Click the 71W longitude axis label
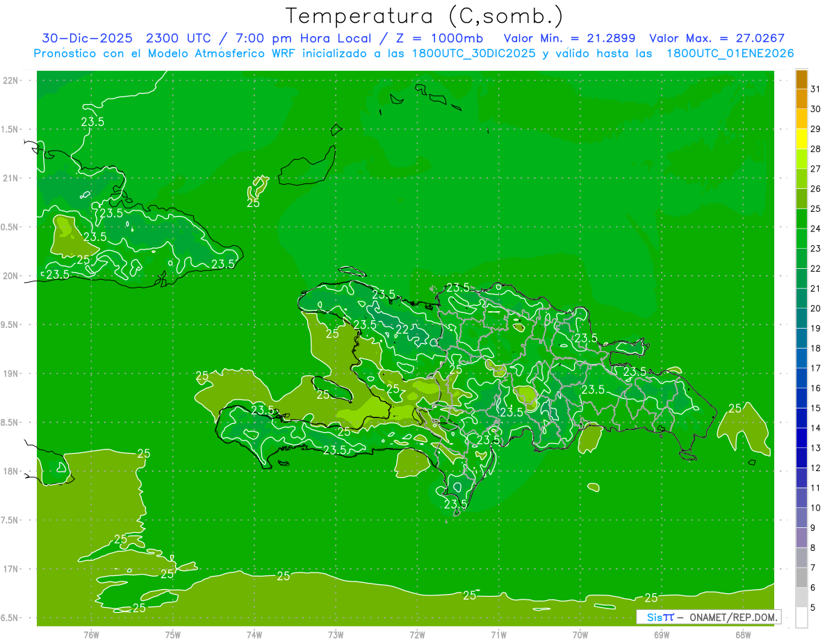The image size is (834, 644). tap(498, 635)
